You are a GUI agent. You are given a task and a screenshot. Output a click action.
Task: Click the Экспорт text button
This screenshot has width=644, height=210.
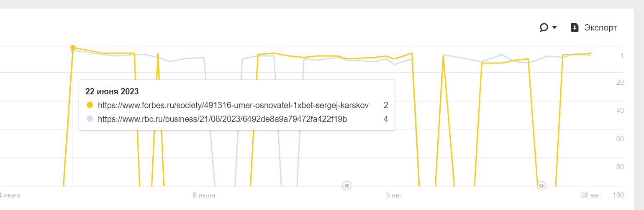pos(600,28)
